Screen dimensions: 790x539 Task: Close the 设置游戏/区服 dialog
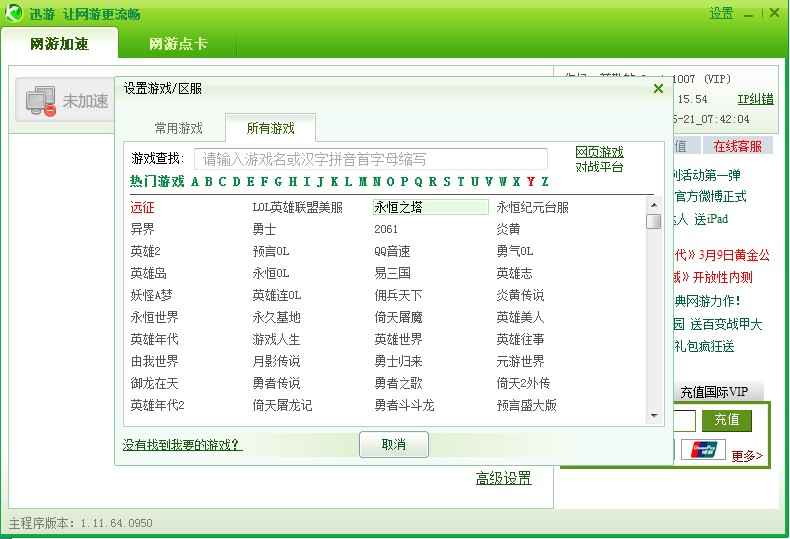point(658,89)
